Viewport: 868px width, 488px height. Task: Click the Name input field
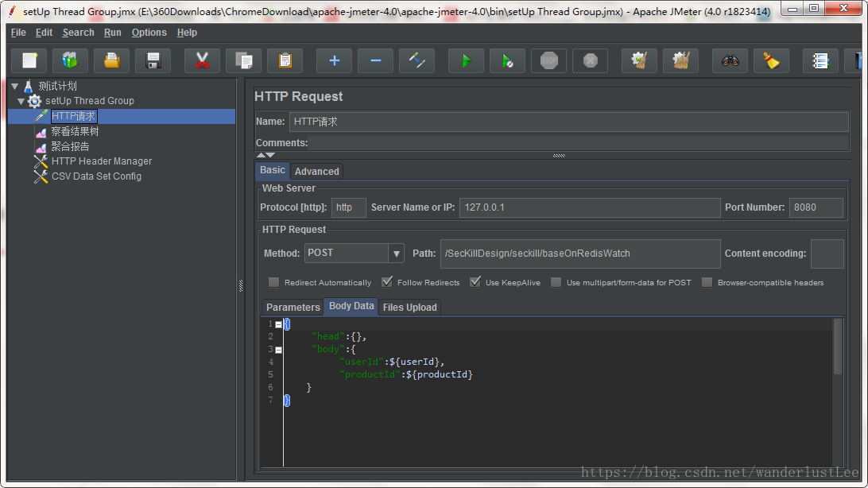coord(568,122)
